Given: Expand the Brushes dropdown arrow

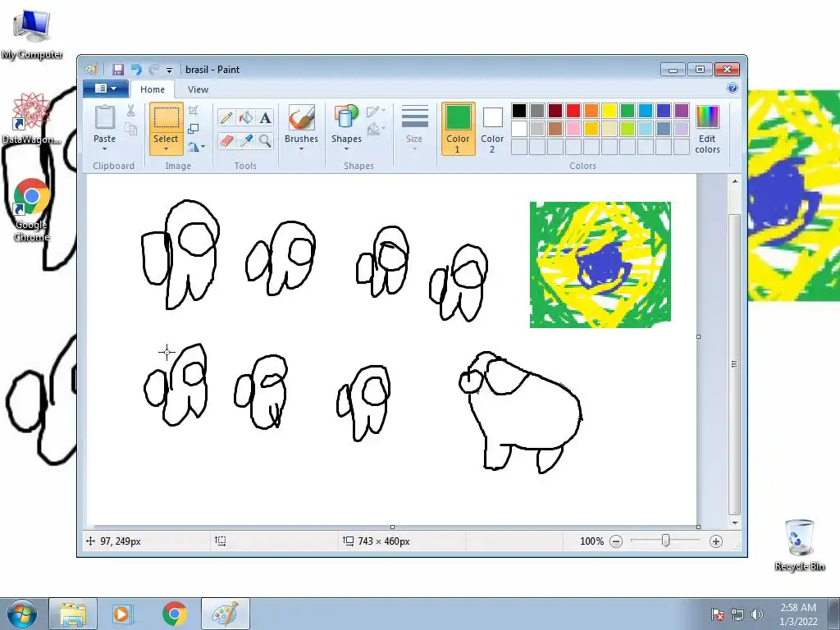Looking at the screenshot, I should (301, 149).
